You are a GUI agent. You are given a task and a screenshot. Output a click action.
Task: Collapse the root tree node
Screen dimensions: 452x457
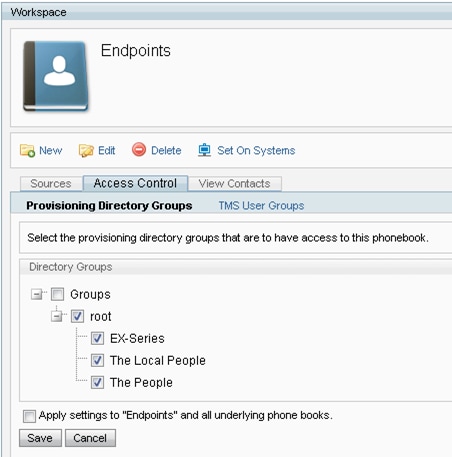click(57, 316)
